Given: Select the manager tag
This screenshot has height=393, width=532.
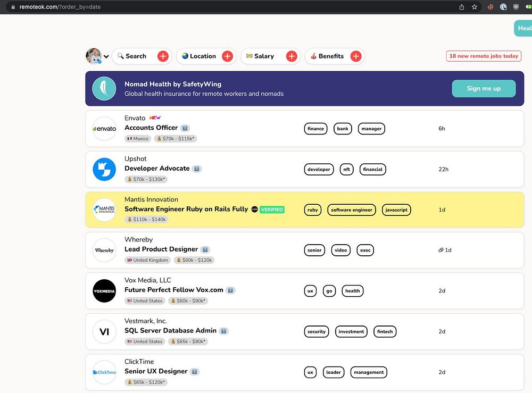Looking at the screenshot, I should tap(371, 129).
